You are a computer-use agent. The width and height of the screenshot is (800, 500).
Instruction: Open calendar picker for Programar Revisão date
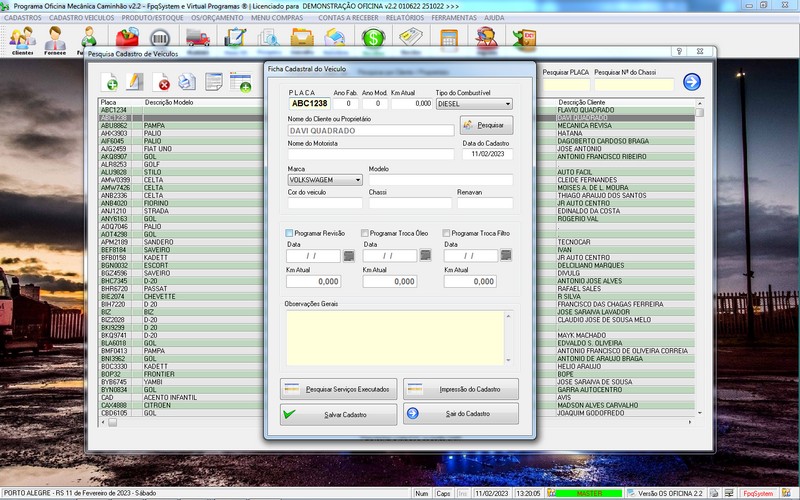click(x=348, y=256)
